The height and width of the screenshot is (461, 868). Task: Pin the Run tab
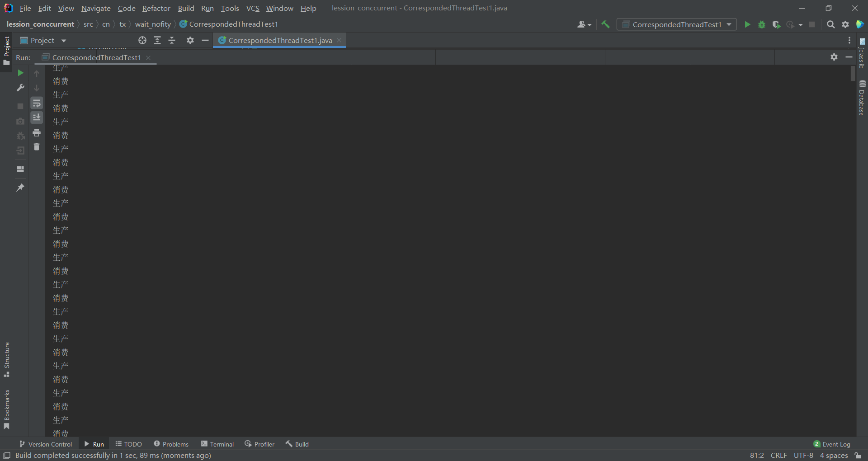click(x=20, y=187)
